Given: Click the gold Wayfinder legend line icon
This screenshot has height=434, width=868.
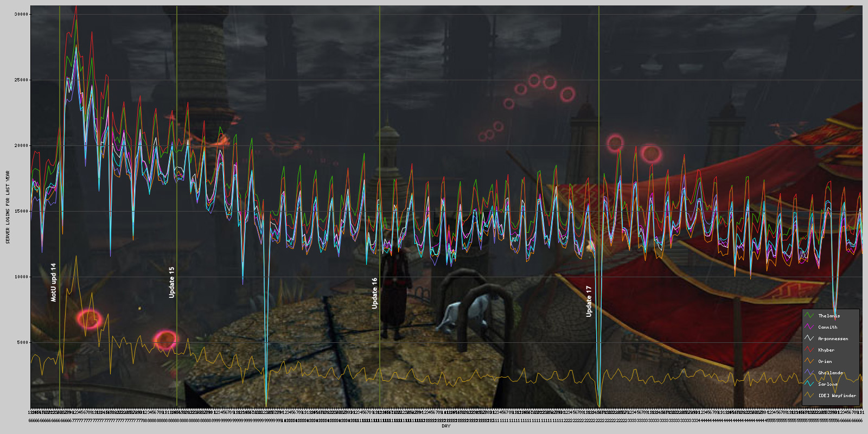Looking at the screenshot, I should [x=809, y=395].
